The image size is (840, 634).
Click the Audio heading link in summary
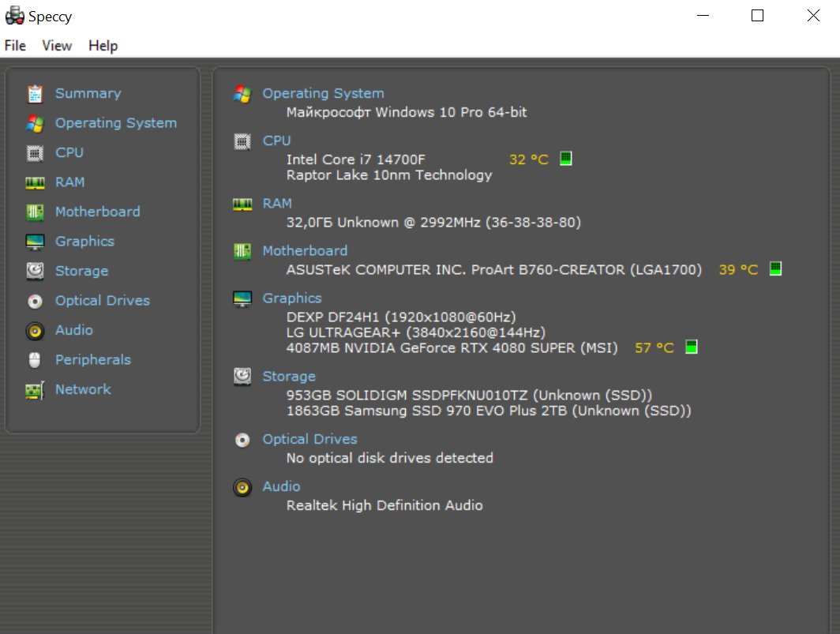point(281,486)
